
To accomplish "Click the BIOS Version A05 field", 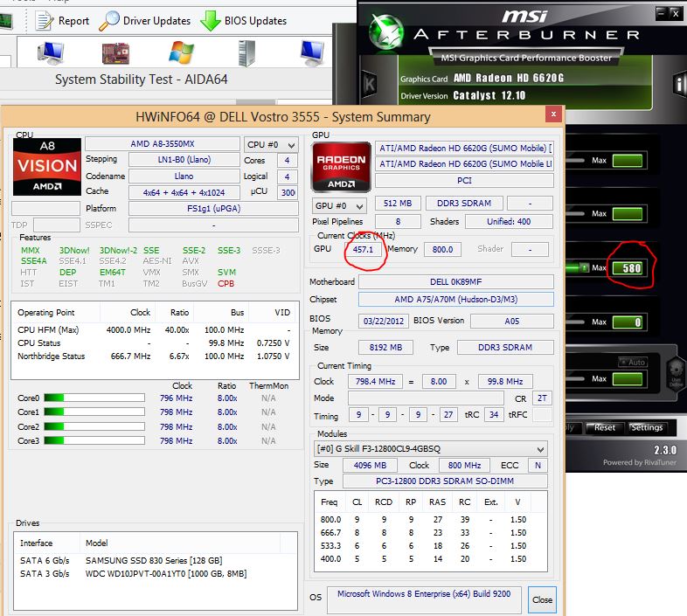I will [511, 321].
